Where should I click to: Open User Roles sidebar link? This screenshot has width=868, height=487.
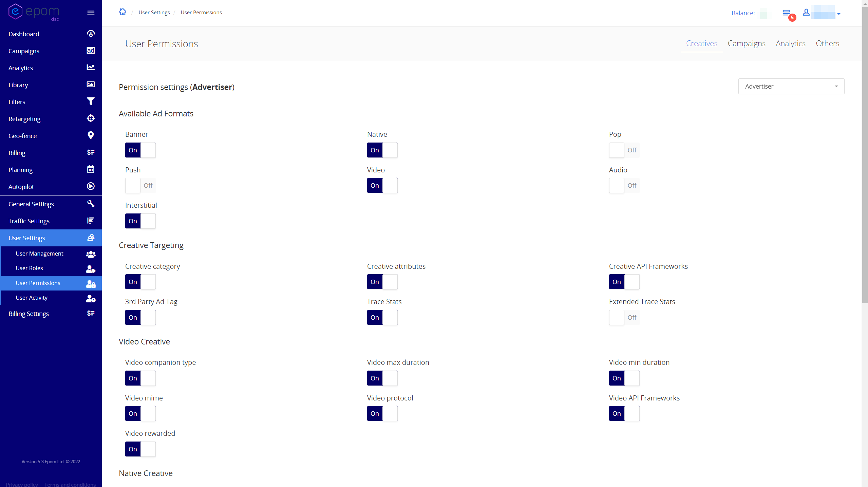click(29, 268)
